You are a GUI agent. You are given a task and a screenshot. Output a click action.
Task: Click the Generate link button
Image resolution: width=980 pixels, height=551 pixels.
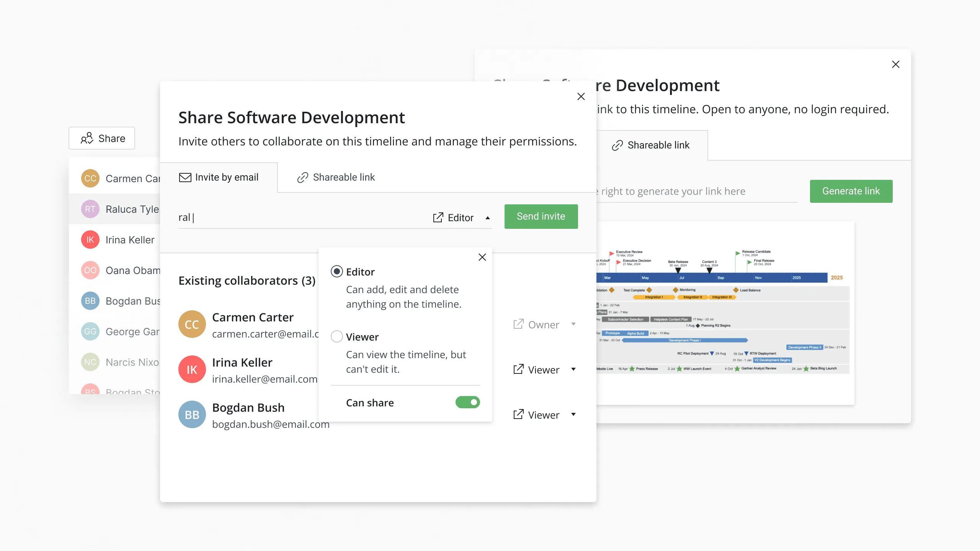(x=851, y=191)
